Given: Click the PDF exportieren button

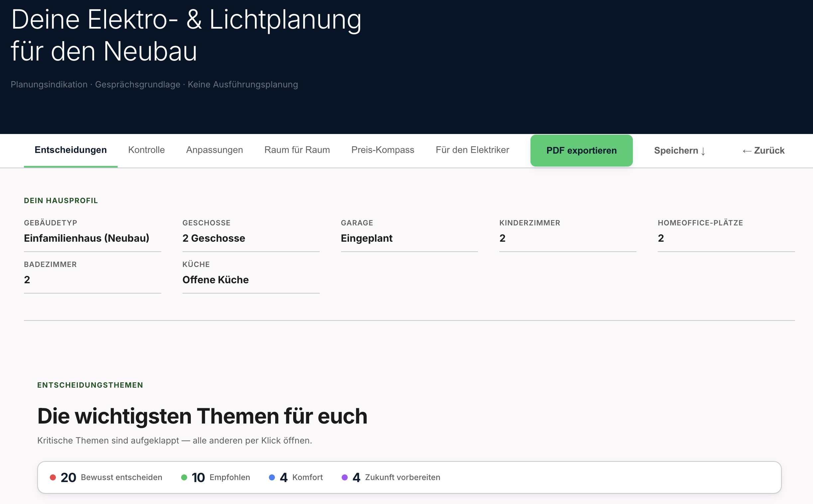Looking at the screenshot, I should coord(581,151).
